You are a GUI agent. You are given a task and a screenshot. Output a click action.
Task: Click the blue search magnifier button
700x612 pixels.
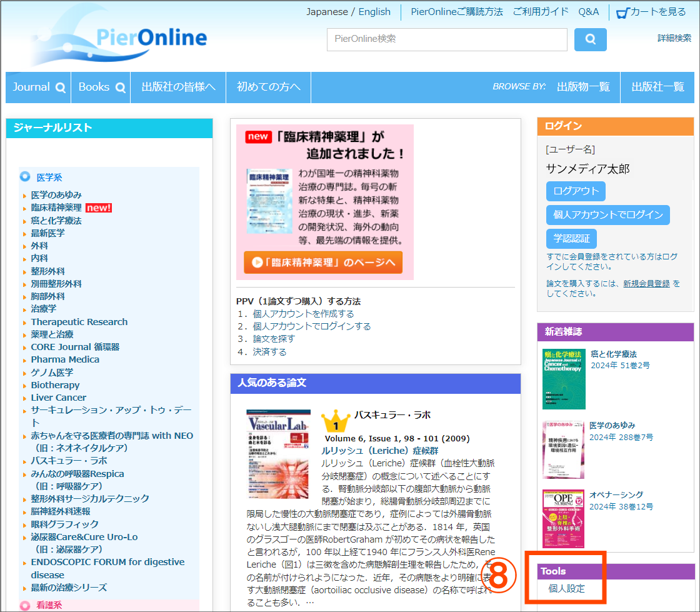[590, 39]
